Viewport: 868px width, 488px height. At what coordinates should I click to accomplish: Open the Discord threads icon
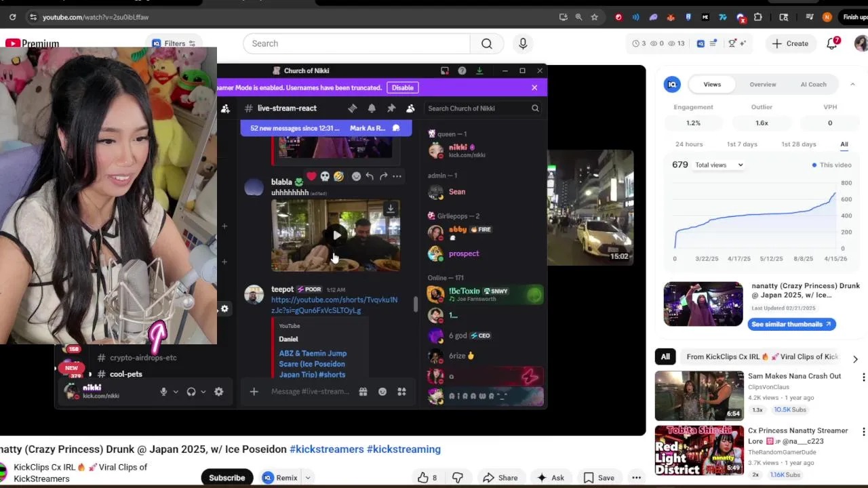(353, 108)
